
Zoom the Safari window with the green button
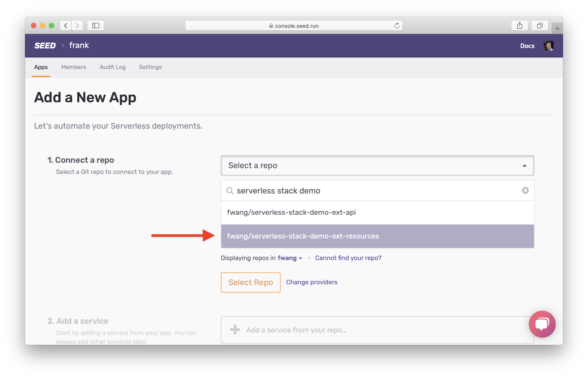pyautogui.click(x=52, y=26)
